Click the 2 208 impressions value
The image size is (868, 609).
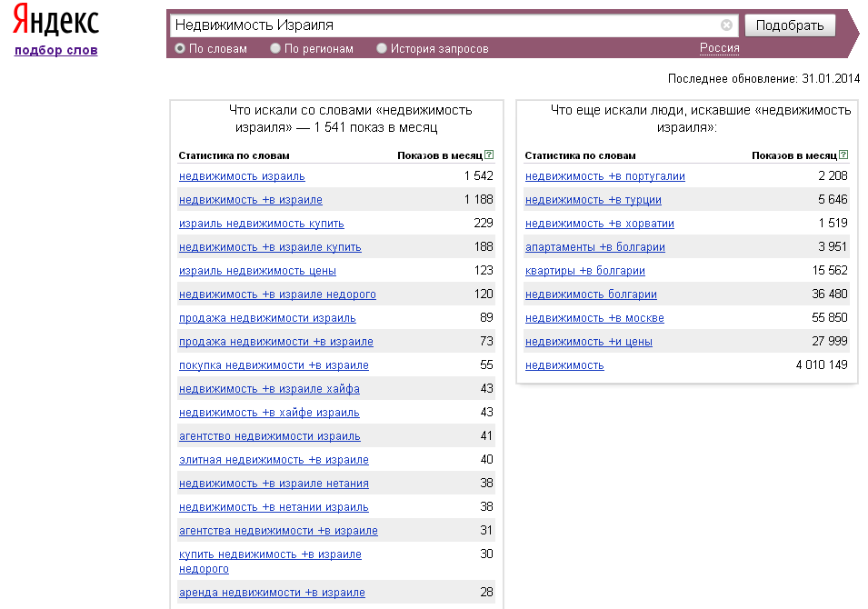pos(833,175)
